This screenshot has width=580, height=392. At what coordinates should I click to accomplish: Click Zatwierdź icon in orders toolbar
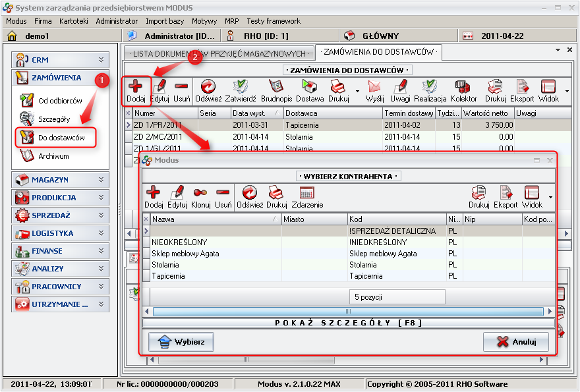(x=241, y=87)
